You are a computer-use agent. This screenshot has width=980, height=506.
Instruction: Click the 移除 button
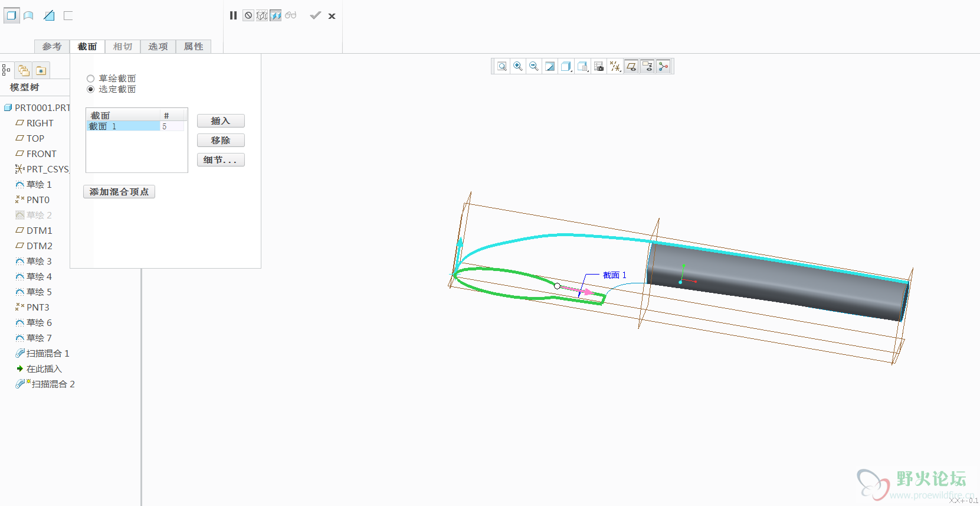[221, 141]
